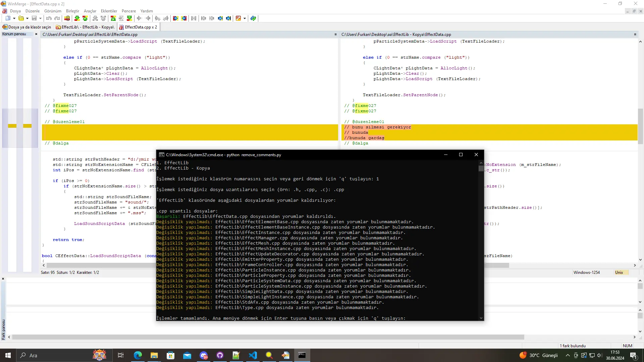Image resolution: width=644 pixels, height=362 pixels.
Task: Open File Explorer from the taskbar
Action: [154, 355]
